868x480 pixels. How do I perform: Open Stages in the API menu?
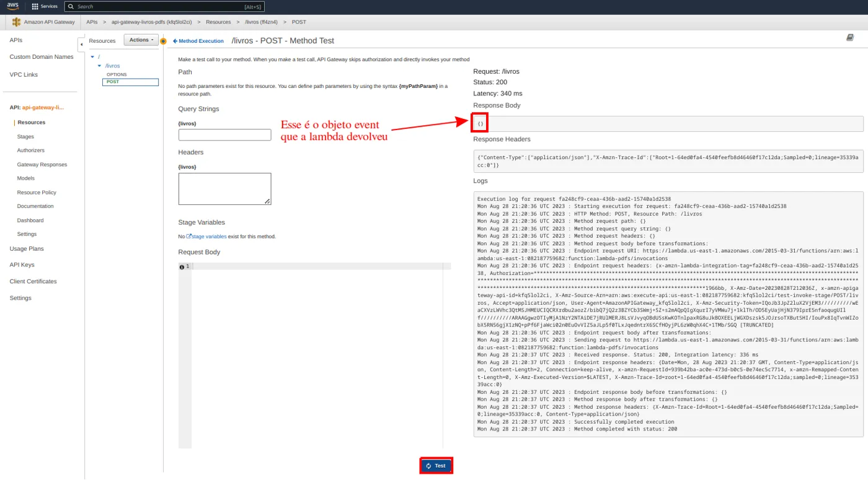pyautogui.click(x=25, y=137)
